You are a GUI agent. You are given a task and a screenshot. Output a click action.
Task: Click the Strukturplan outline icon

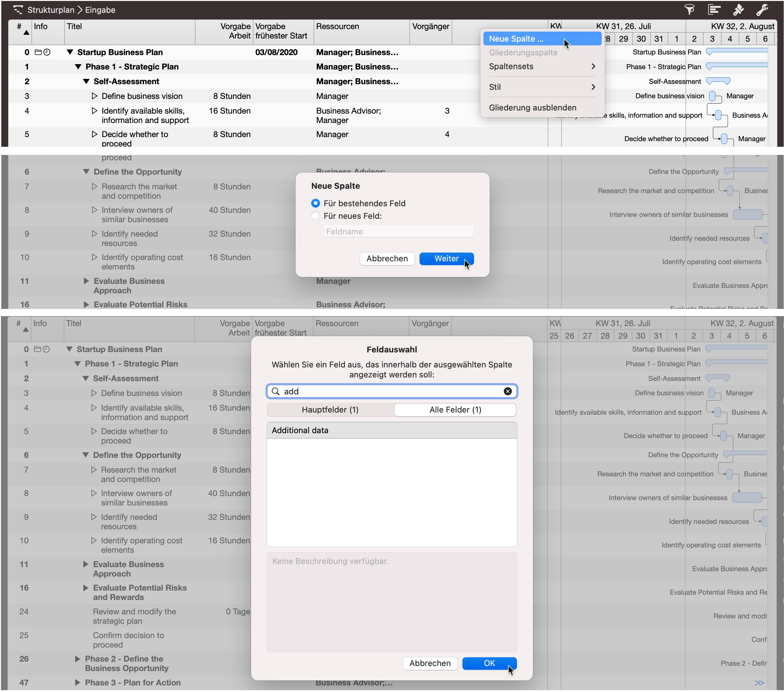18,10
